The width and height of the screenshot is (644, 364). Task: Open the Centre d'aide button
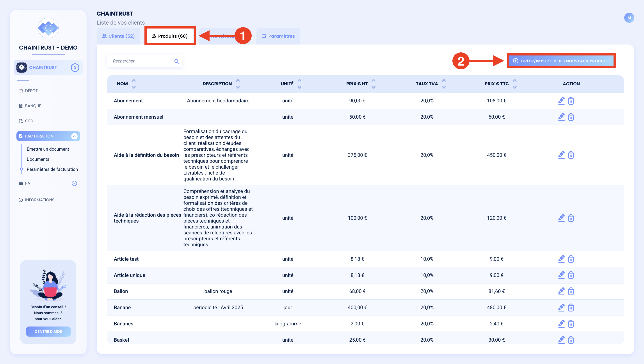[48, 332]
